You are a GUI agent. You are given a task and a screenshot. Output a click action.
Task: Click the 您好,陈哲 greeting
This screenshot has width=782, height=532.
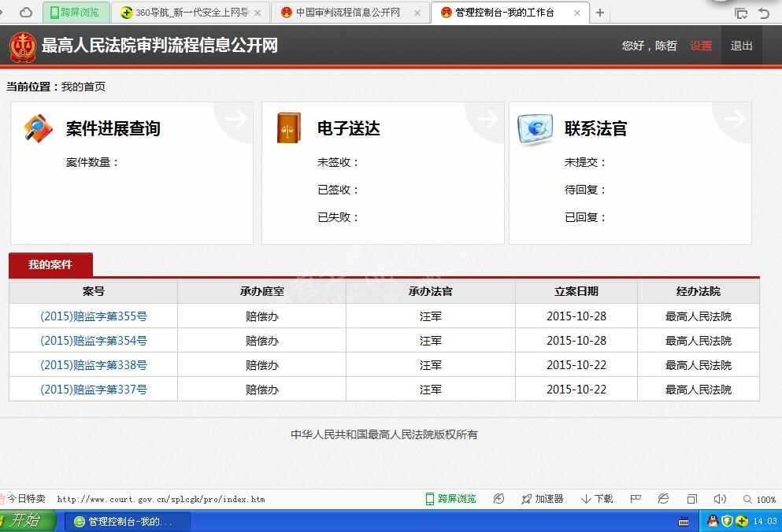[650, 46]
